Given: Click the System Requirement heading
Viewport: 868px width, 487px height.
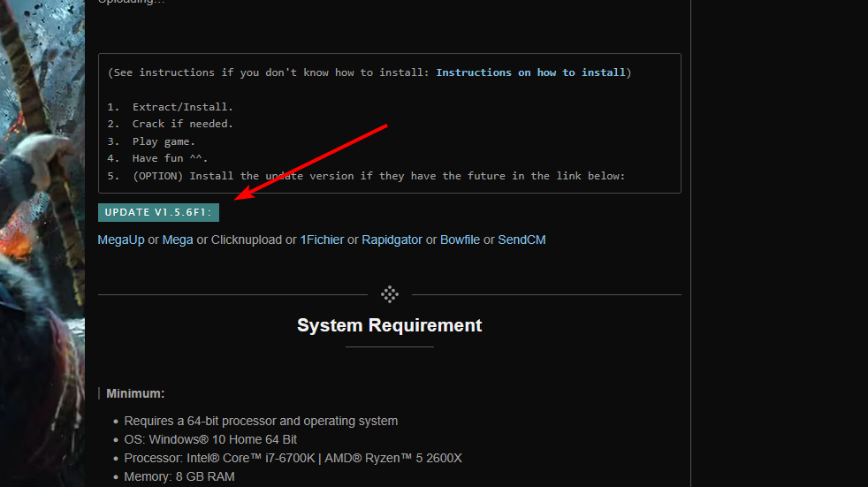Looking at the screenshot, I should pos(389,325).
